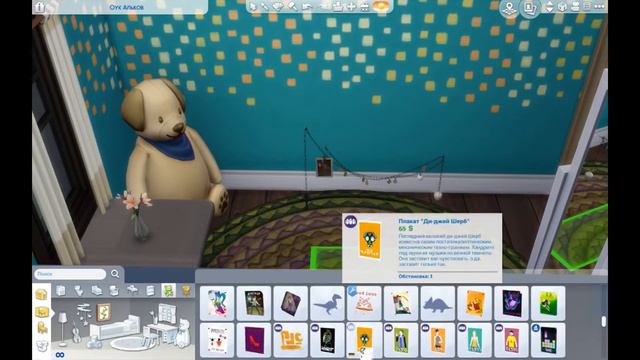Select the bedroom bed category icon
This screenshot has height=360, width=640.
pyautogui.click(x=96, y=290)
